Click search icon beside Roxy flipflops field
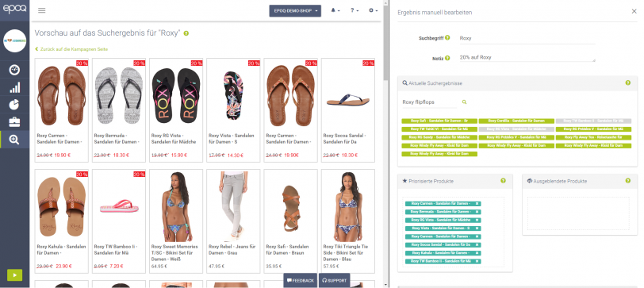 click(x=464, y=102)
